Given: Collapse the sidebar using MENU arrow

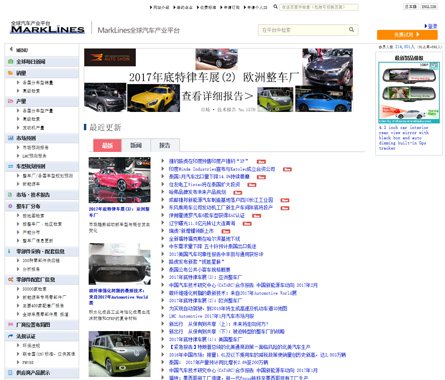Looking at the screenshot, I should coord(11,49).
